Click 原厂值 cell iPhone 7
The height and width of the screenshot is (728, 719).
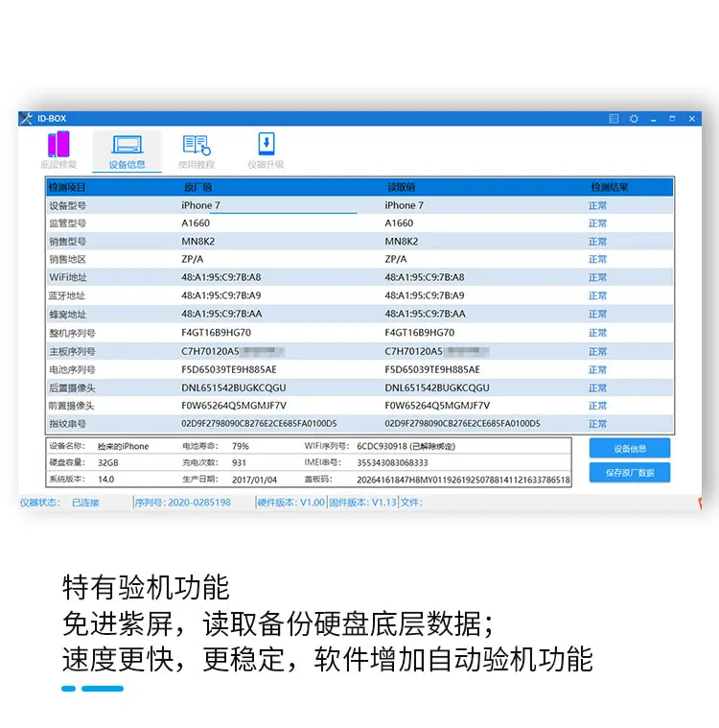point(200,205)
